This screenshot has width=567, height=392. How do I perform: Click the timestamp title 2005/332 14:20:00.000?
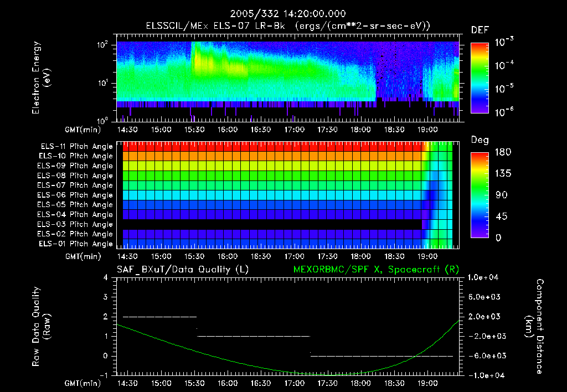click(x=288, y=14)
